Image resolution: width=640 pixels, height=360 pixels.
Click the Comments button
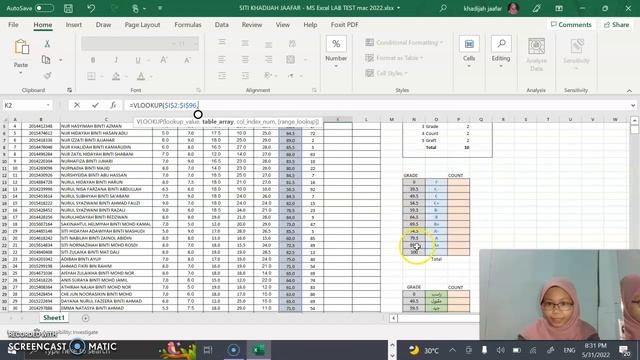point(571,25)
